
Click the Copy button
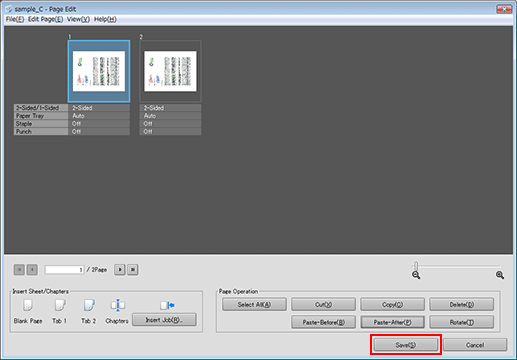pos(392,304)
